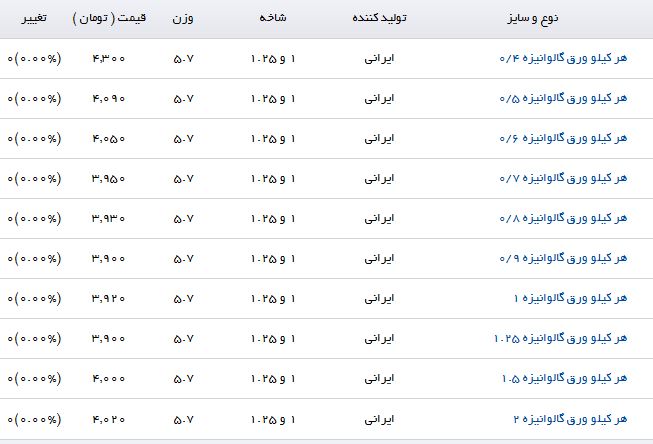Open the link هر کیلو ورق گالوانیزه ۱.۵
This screenshot has height=444, width=653.
564,378
